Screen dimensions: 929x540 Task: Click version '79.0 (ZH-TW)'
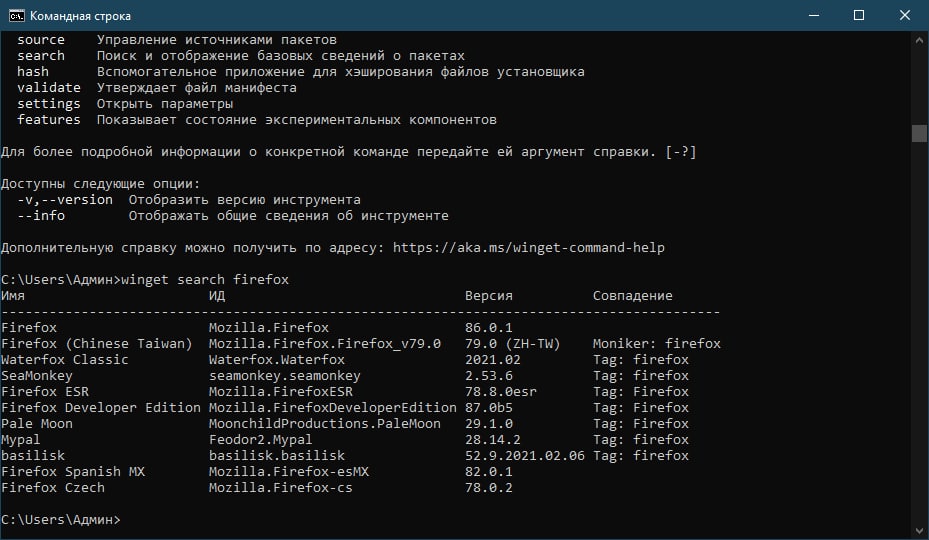pos(512,344)
